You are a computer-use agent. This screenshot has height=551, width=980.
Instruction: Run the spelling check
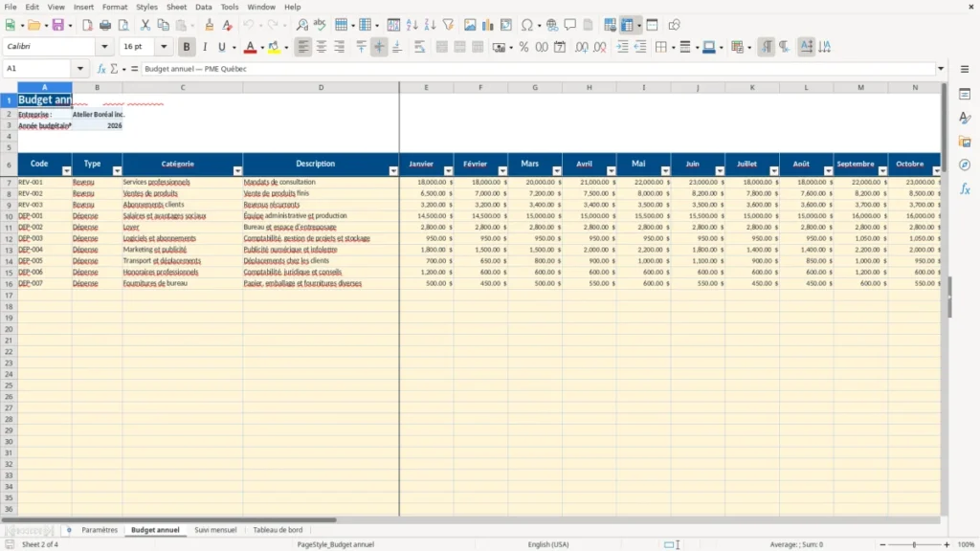(x=320, y=25)
